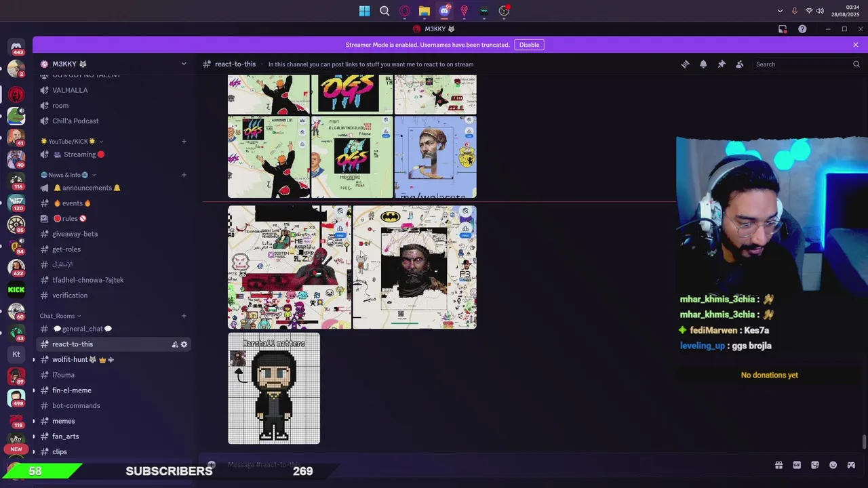
Task: Show hidden system tray icons
Action: coord(780,11)
